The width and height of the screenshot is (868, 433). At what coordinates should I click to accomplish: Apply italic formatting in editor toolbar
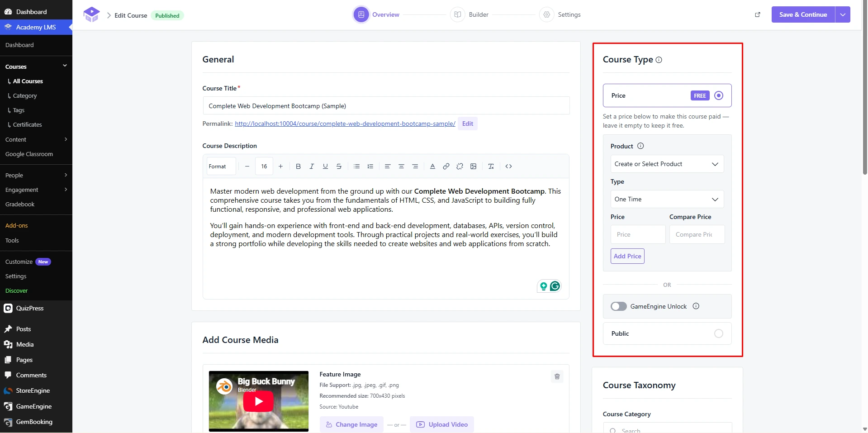point(312,167)
